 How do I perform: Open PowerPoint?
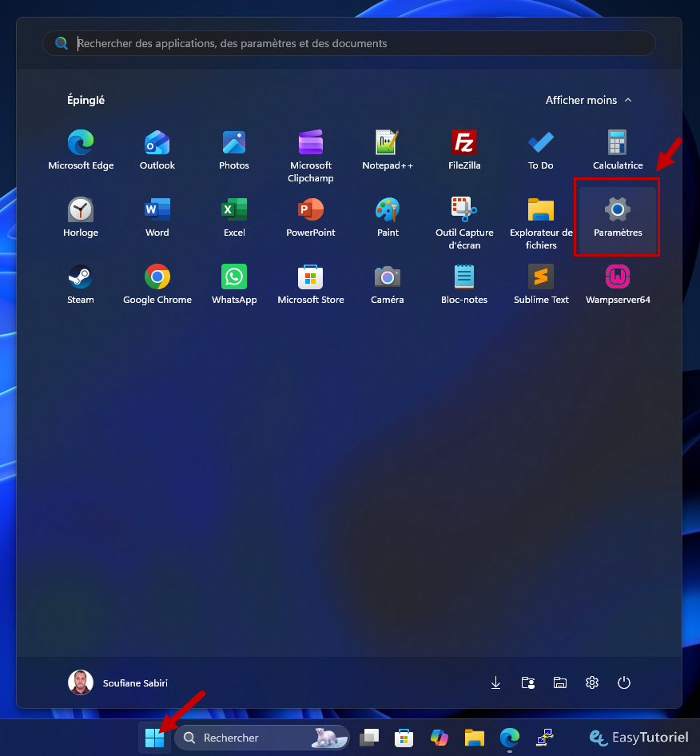(311, 217)
